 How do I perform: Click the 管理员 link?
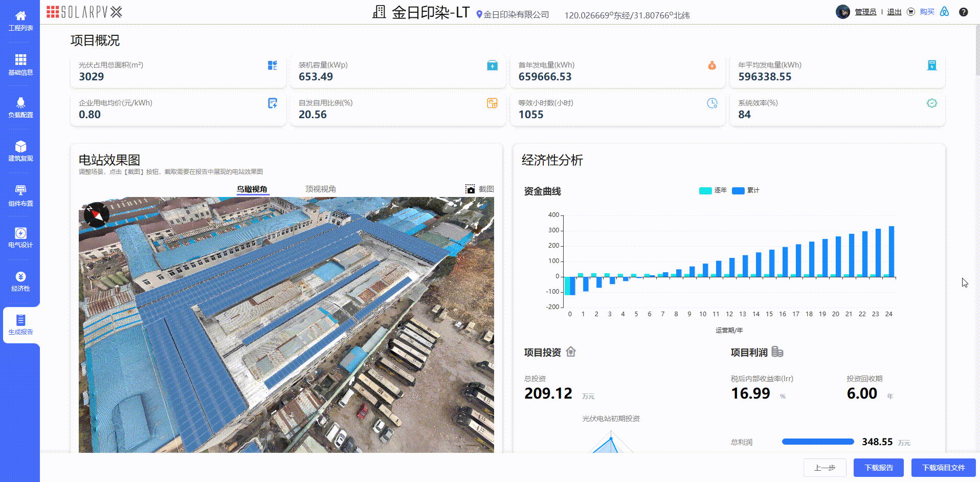(x=865, y=12)
